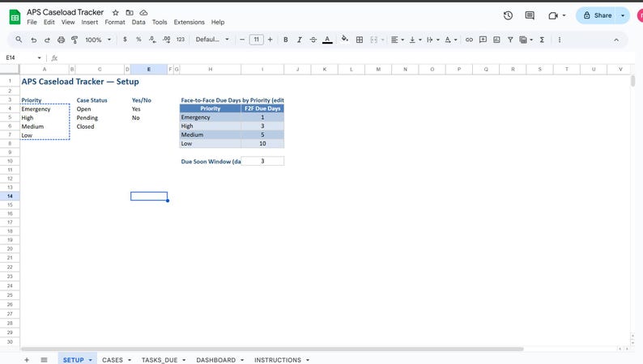Click the Share button

tap(598, 15)
